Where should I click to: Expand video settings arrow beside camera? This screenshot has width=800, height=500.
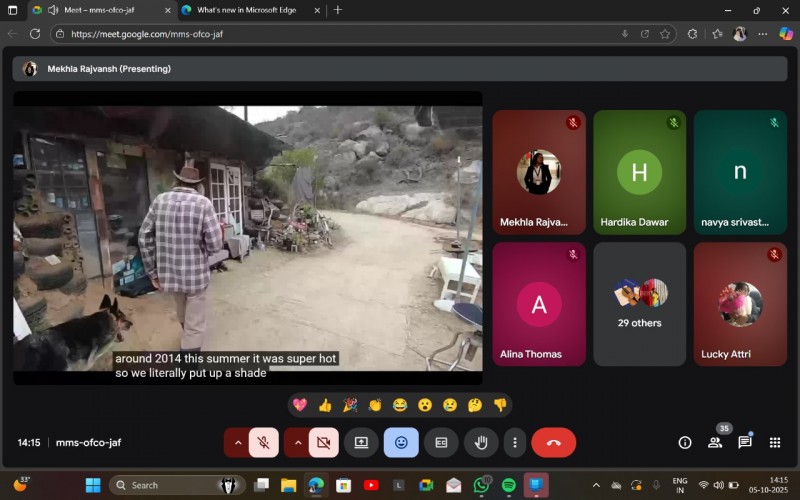pos(297,442)
